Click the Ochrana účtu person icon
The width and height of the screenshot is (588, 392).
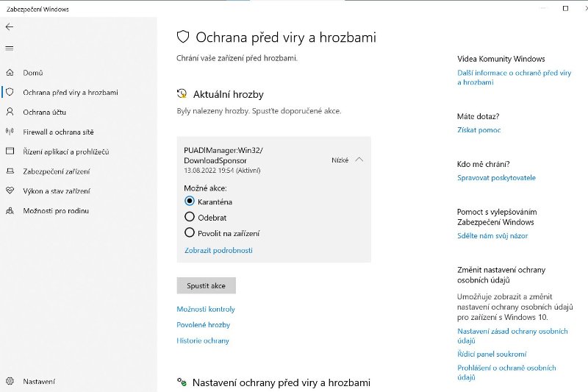[x=10, y=112]
